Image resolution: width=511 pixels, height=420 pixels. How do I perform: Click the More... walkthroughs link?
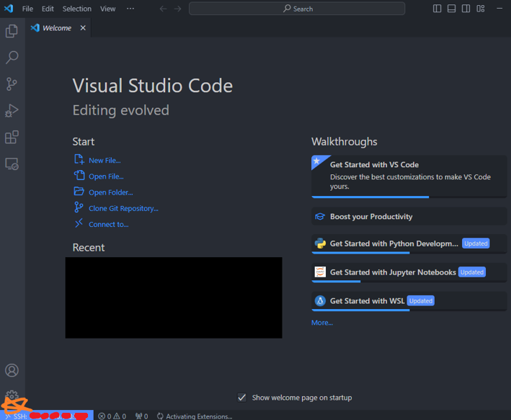click(x=322, y=323)
